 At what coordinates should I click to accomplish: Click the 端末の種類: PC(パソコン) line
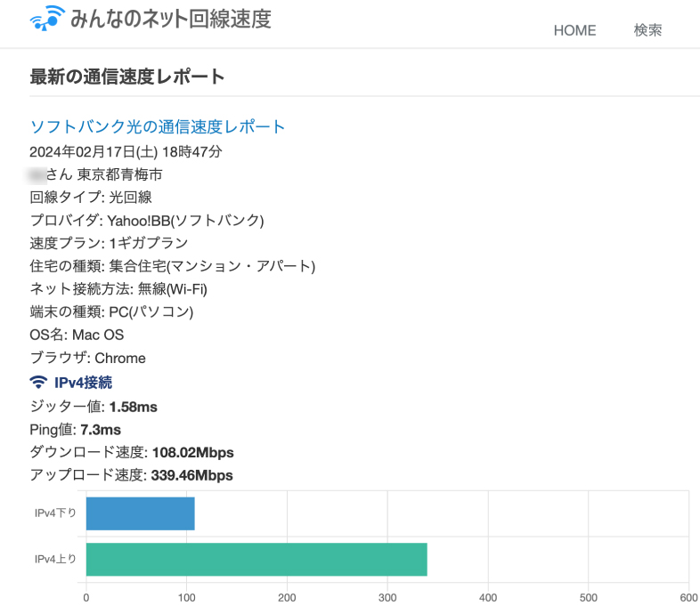coord(111,311)
